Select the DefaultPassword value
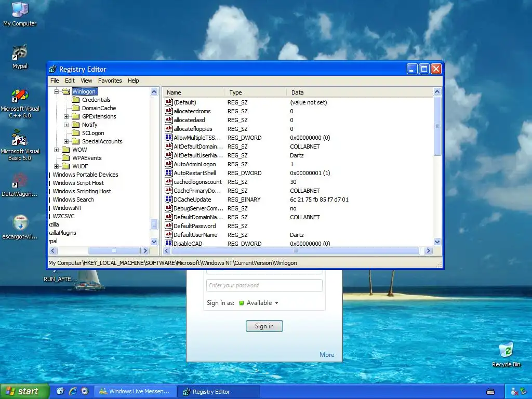 coord(194,226)
